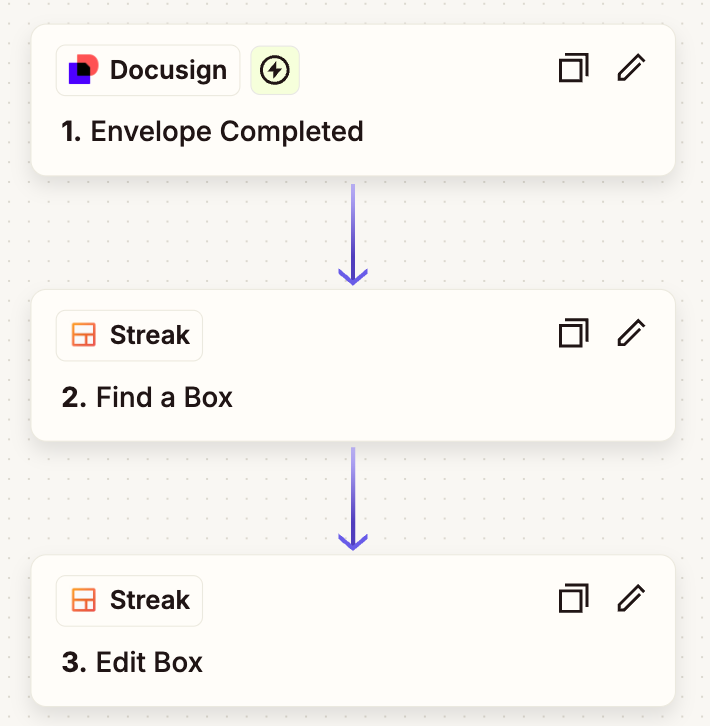Click the Streak logo in step 3
The width and height of the screenshot is (710, 726).
[84, 600]
